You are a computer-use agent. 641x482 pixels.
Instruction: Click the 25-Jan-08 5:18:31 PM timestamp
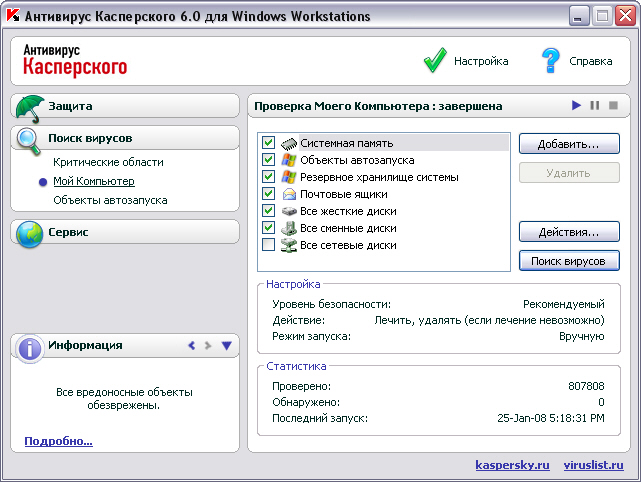pos(551,418)
